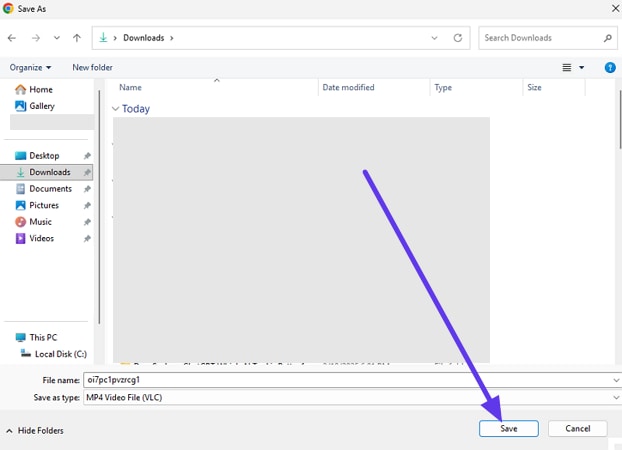Open address bar history dropdown

[434, 38]
